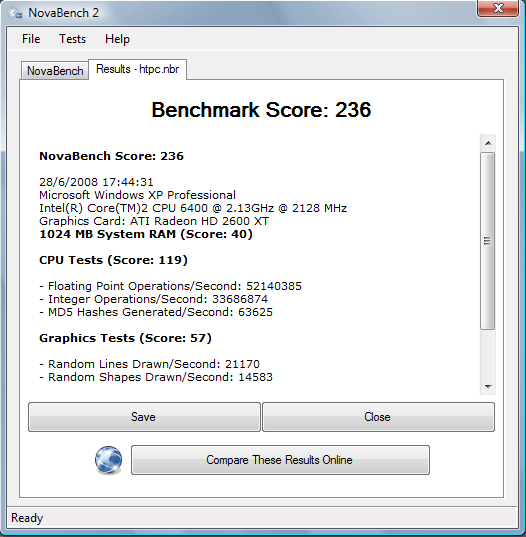
Task: Click the scrollbar down arrow
Action: coord(488,387)
